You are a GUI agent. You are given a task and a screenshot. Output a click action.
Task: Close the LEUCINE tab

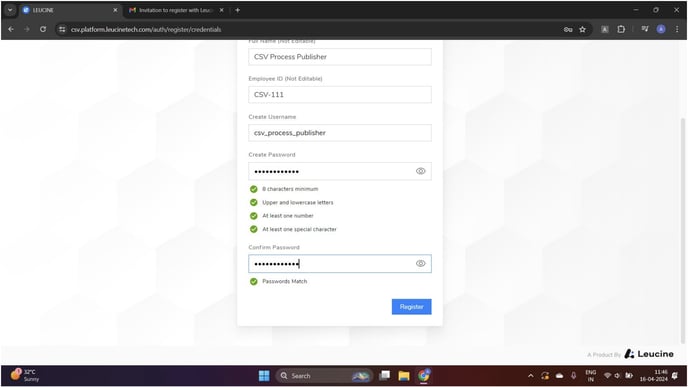pyautogui.click(x=115, y=10)
